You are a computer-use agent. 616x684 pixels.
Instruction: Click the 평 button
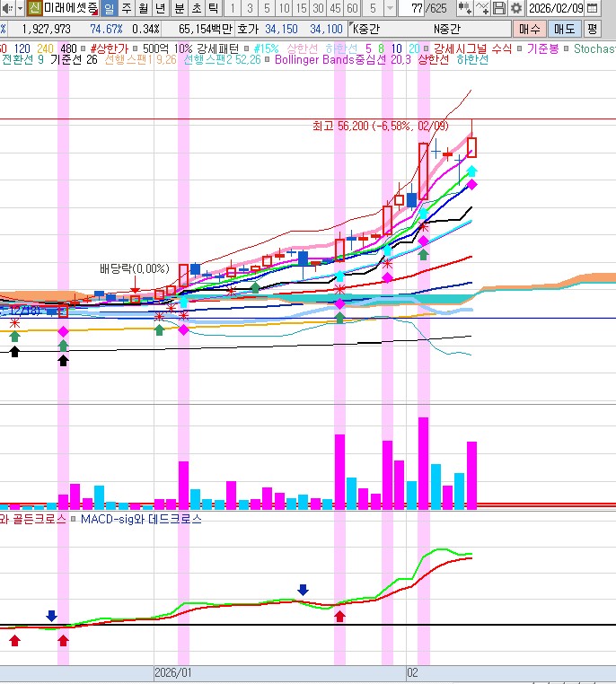592,30
